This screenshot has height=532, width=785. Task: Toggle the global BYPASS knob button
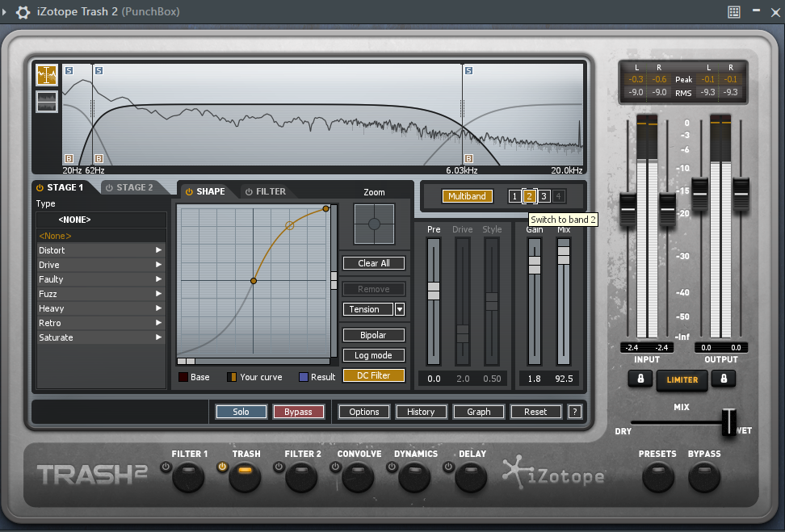point(704,476)
